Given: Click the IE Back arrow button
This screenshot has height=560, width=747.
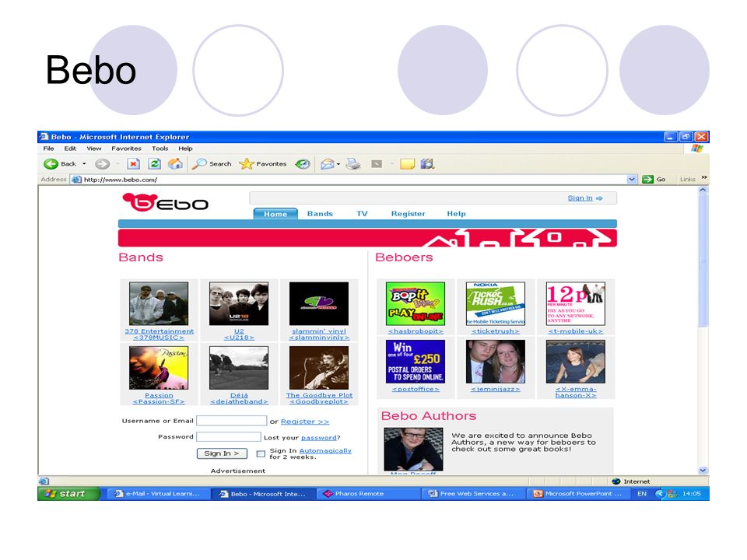Looking at the screenshot, I should click(51, 164).
